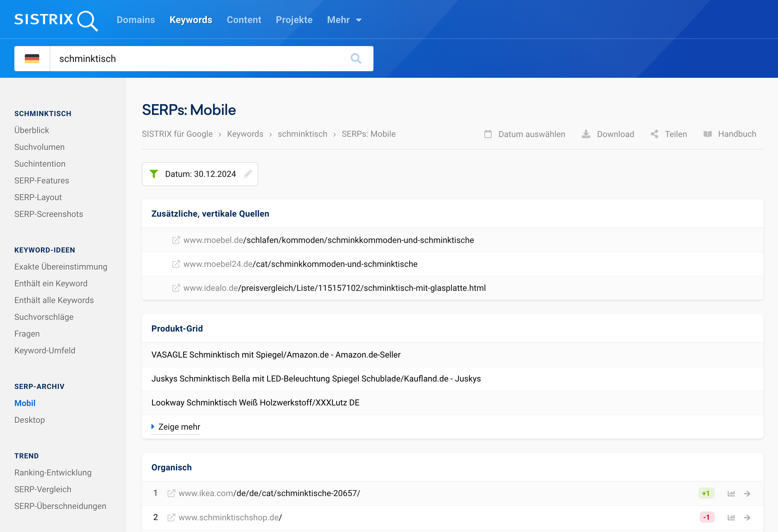
Task: Click the SISTRIX logo
Action: (x=56, y=20)
